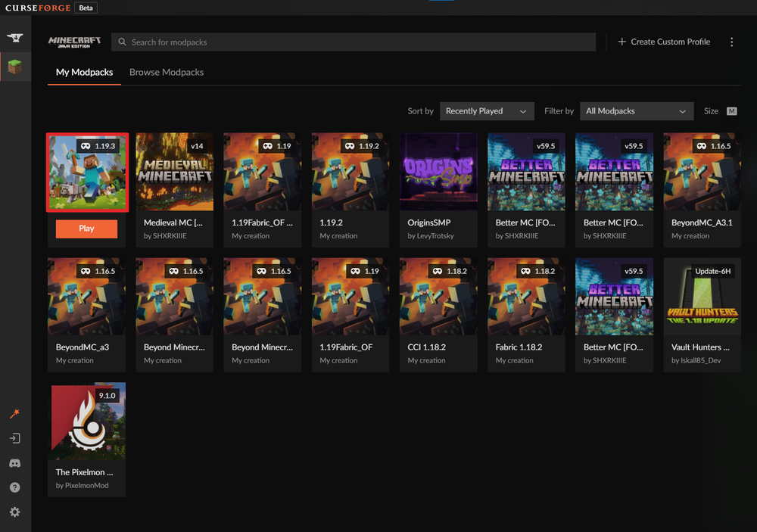Expand the All Modpacks filter dropdown
Screen dimensions: 757x532
(636, 111)
